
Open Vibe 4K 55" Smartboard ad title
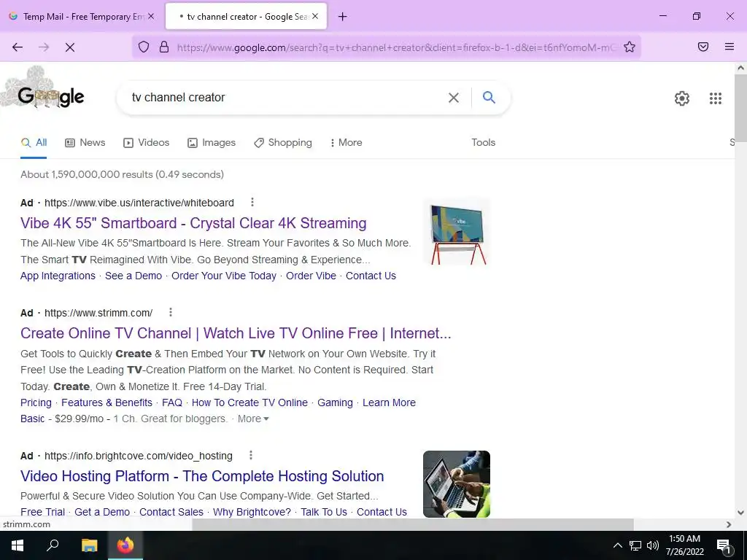click(193, 223)
